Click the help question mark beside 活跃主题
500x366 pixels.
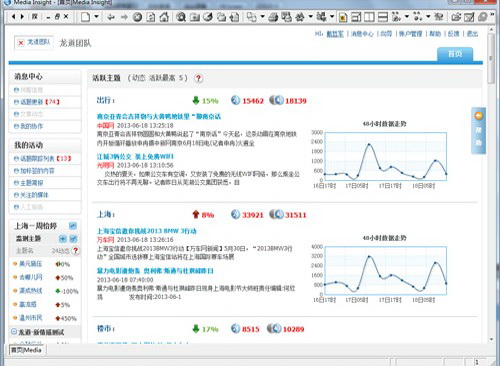tap(198, 78)
